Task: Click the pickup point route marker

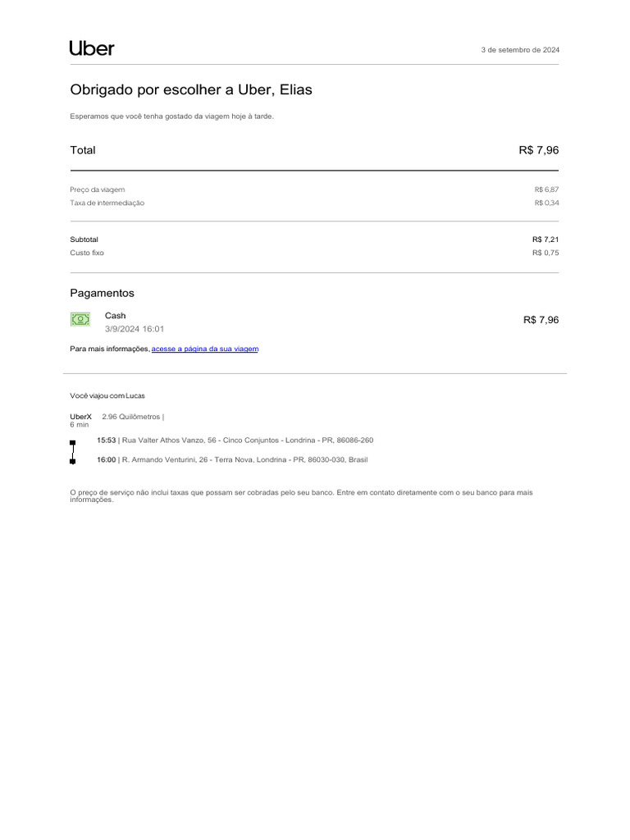Action: click(x=72, y=443)
